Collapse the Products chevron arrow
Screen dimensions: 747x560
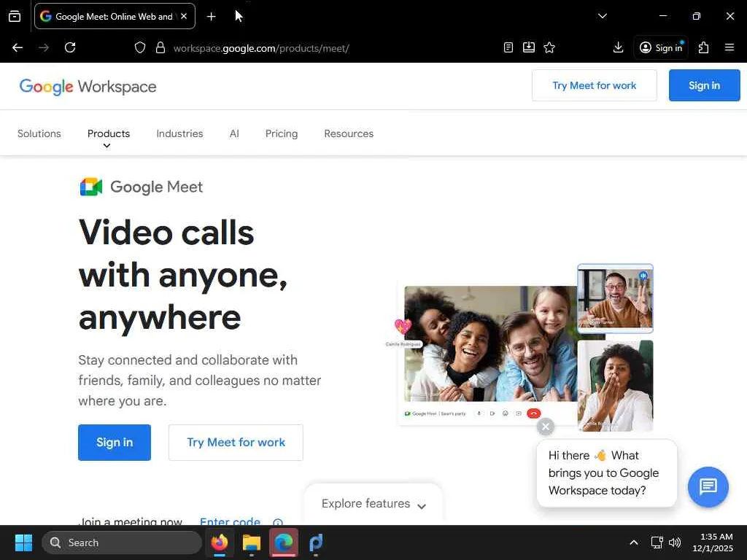(107, 146)
